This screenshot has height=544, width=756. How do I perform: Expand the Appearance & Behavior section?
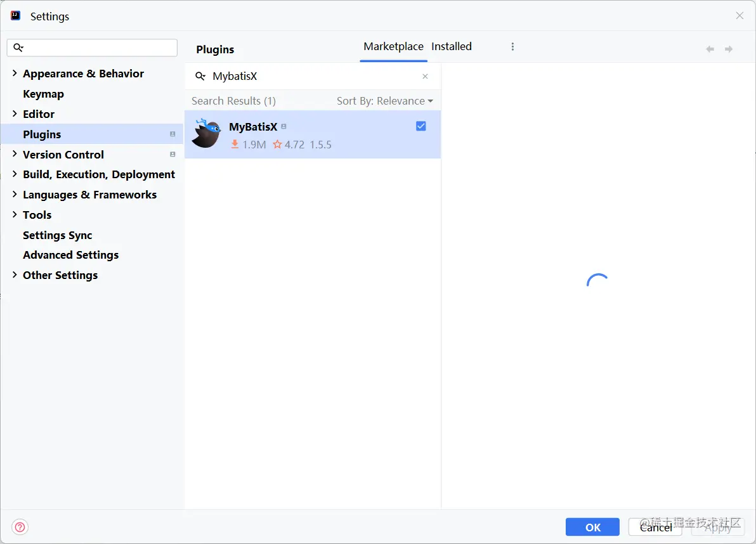(15, 74)
